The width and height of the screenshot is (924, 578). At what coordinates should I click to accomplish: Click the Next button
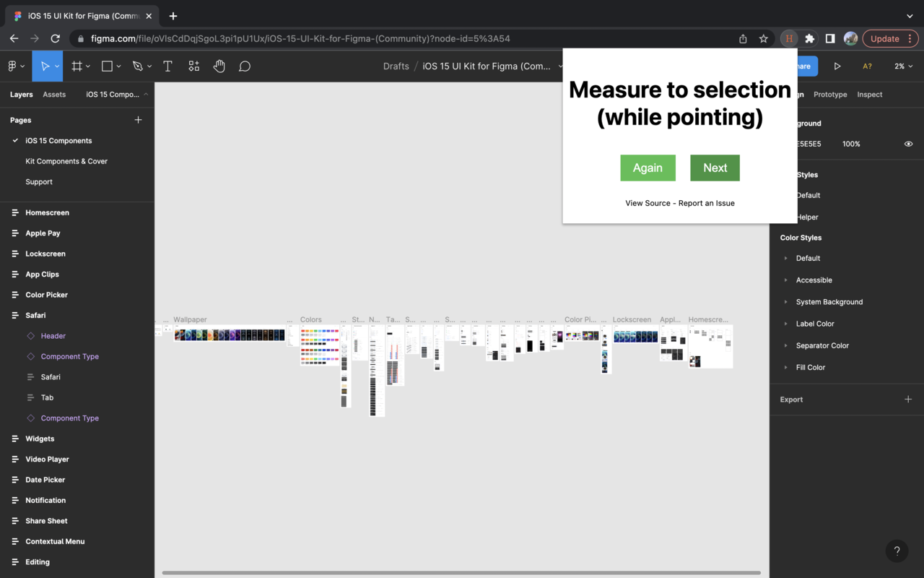(x=715, y=168)
